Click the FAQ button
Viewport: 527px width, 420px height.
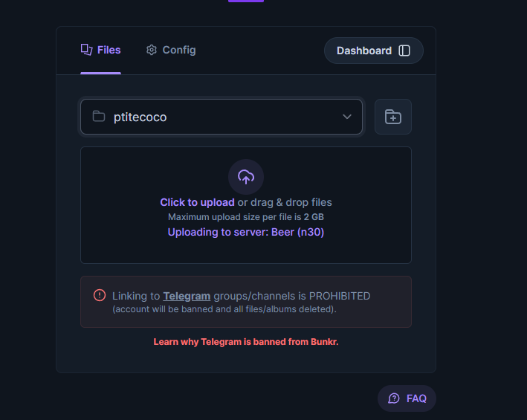point(407,398)
